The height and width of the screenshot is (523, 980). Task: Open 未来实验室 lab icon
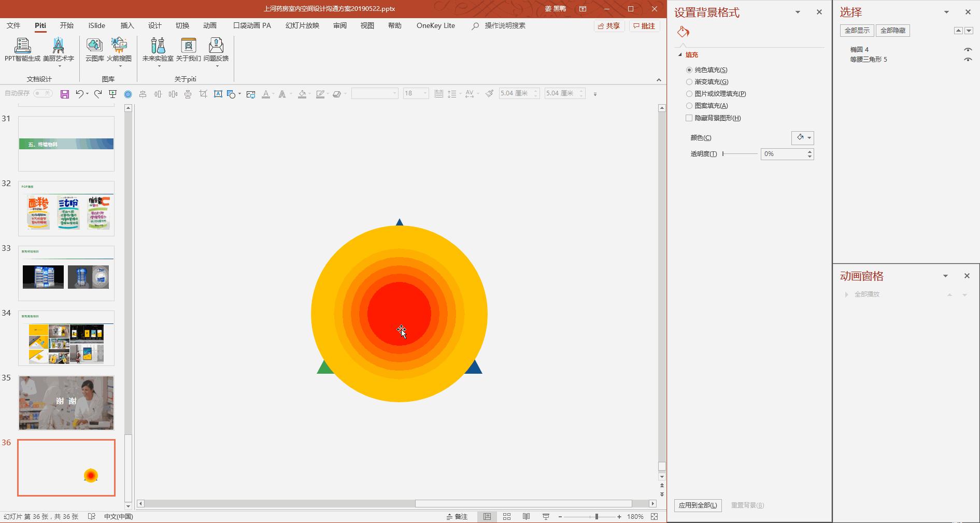pos(158,50)
